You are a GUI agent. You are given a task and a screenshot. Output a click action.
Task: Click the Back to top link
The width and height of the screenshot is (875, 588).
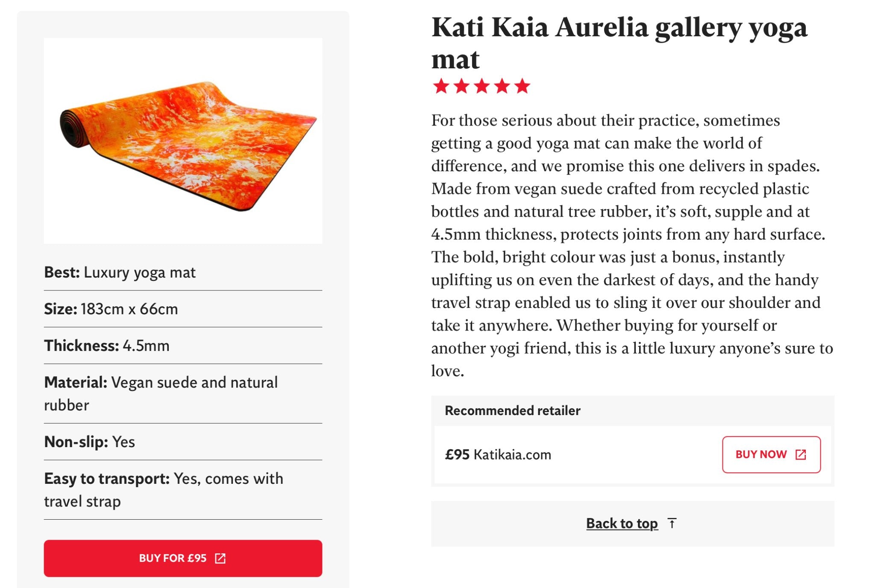tap(622, 524)
